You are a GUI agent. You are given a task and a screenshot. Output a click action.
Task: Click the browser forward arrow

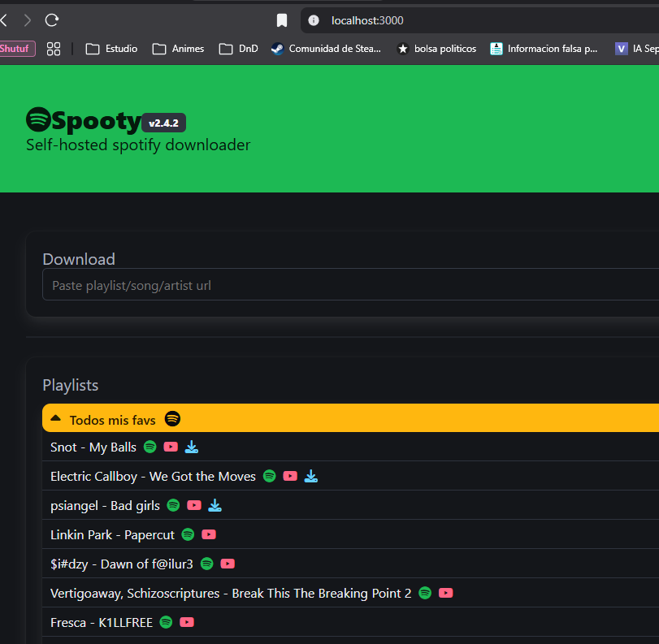click(28, 20)
